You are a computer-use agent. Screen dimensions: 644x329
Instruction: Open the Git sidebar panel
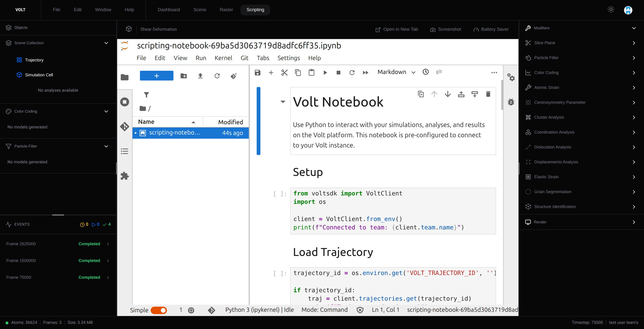125,127
